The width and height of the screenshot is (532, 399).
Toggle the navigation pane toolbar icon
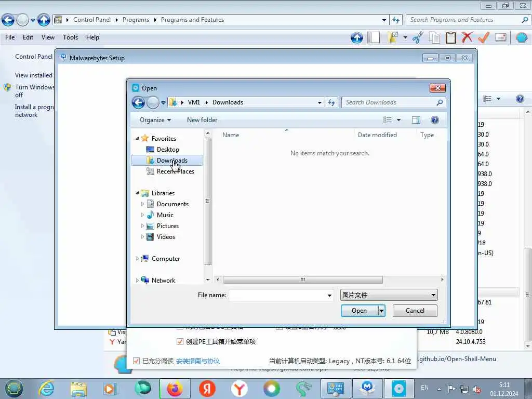(374, 37)
